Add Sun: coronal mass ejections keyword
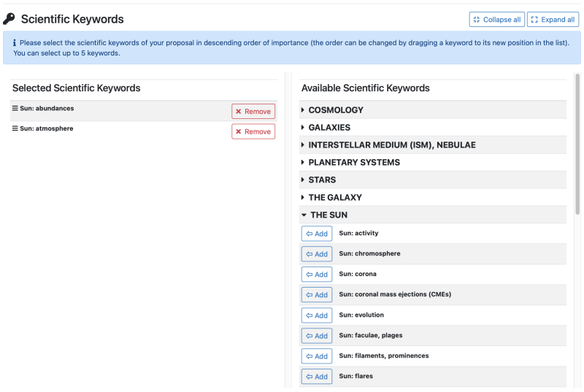The image size is (584, 392). (317, 296)
